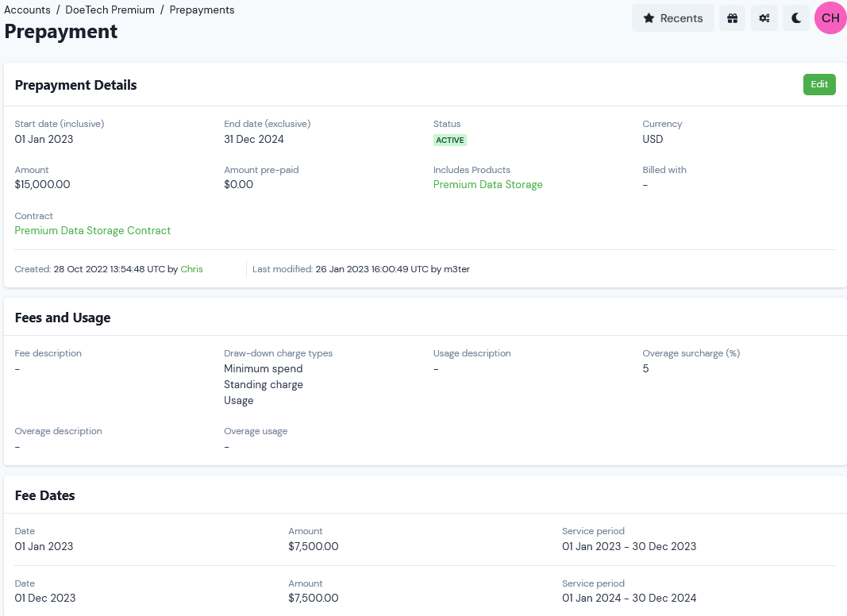Navigate to Accounts via the breadcrumb
The height and width of the screenshot is (616, 847).
tap(27, 10)
